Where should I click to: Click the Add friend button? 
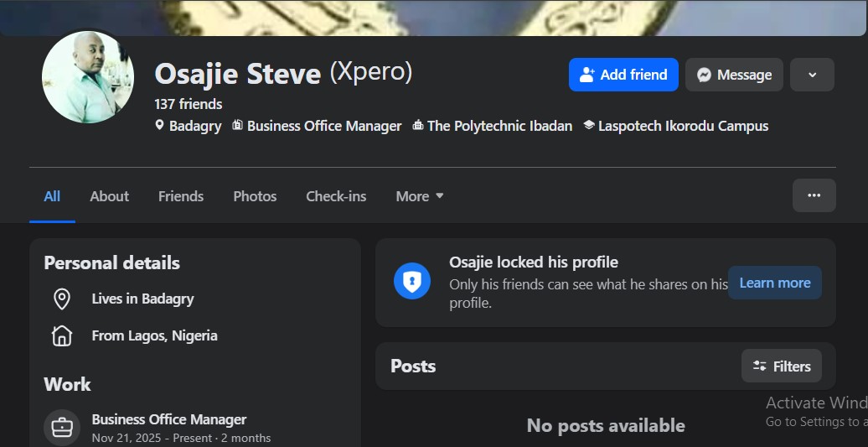point(623,75)
